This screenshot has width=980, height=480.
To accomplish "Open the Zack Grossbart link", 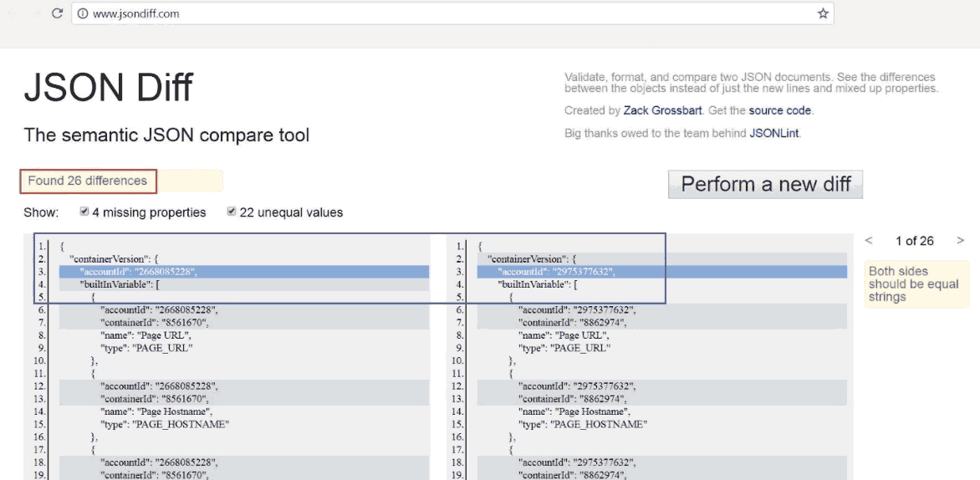I will [663, 110].
